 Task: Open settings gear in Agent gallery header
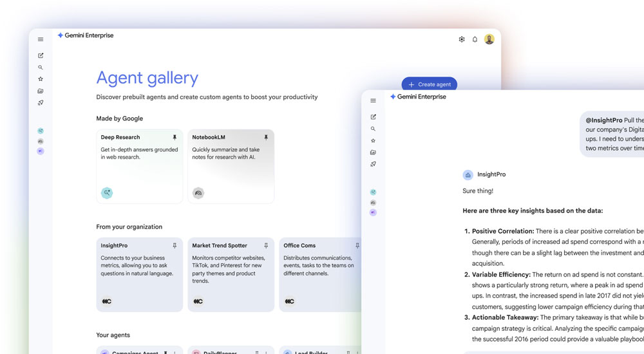pyautogui.click(x=462, y=39)
